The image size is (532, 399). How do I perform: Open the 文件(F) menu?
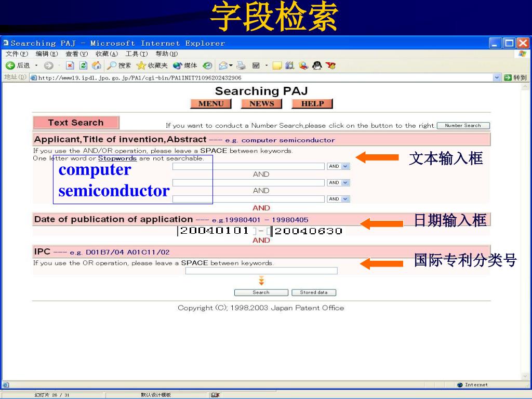[x=17, y=54]
